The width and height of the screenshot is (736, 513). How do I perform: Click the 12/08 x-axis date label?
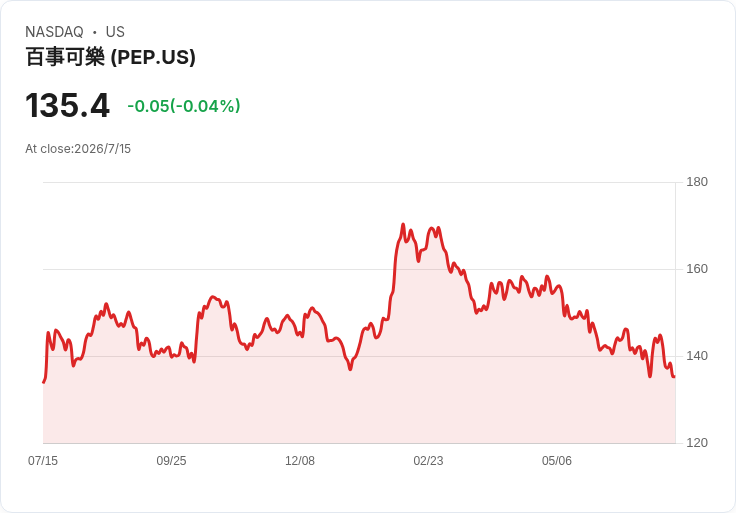300,461
